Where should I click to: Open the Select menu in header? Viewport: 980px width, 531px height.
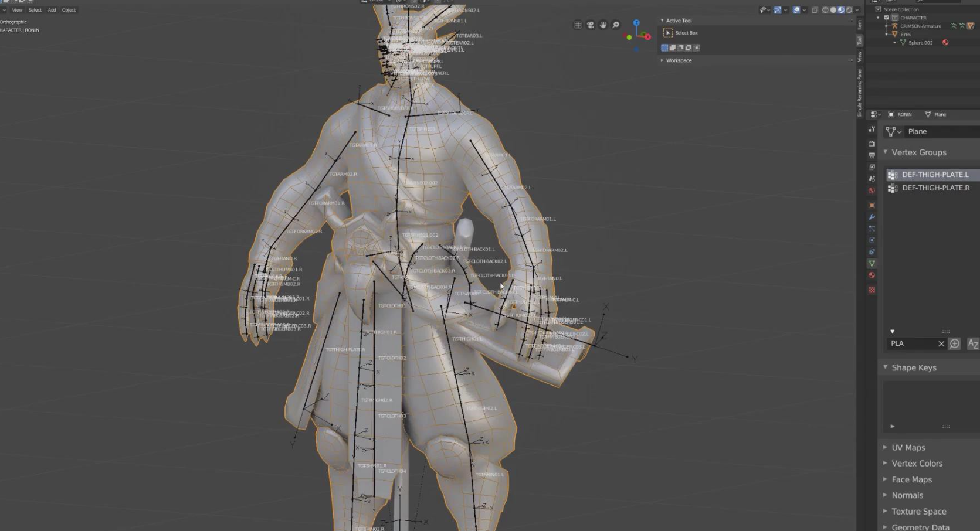[x=35, y=10]
